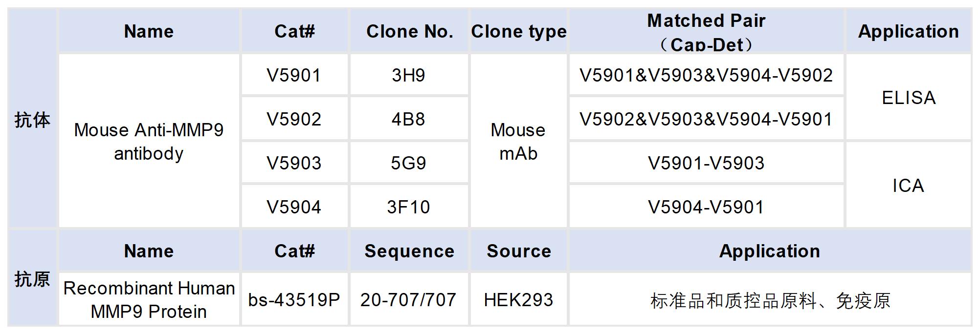980x334 pixels.
Task: Click the Mouse Anti-MMP9 antibody cell
Action: 149,141
